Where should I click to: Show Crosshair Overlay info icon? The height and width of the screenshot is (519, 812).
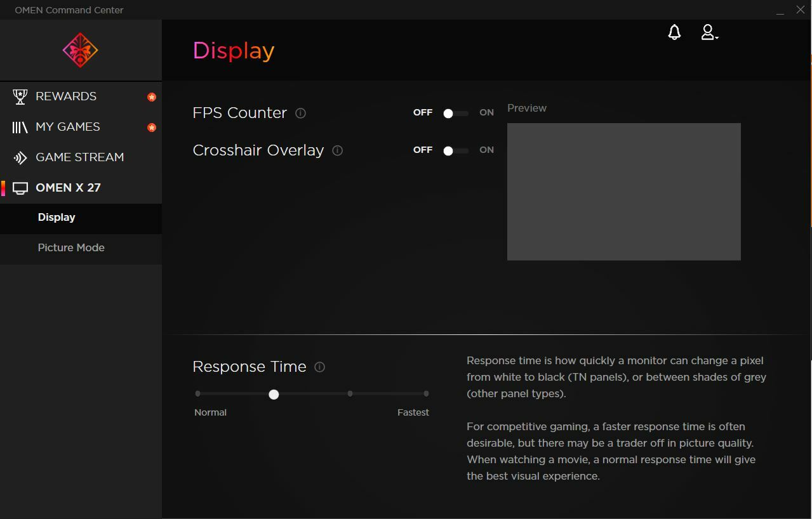[x=338, y=150]
